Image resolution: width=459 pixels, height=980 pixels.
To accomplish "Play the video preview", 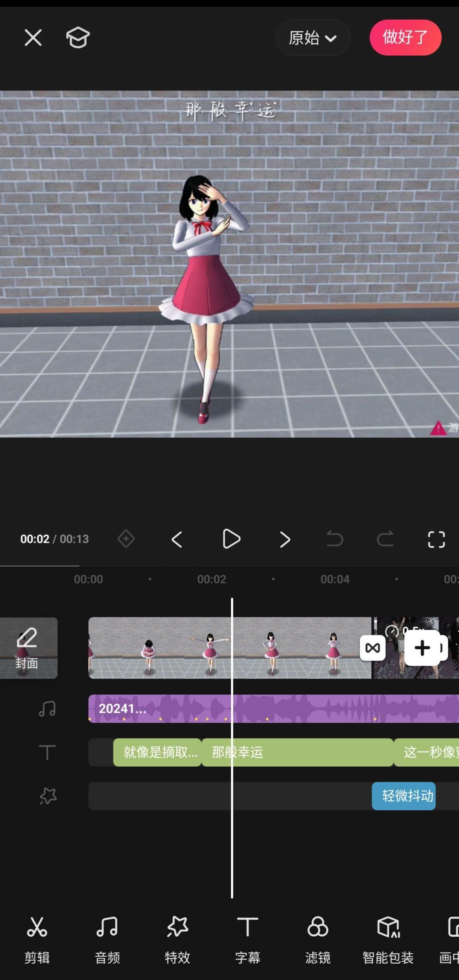I will 231,539.
